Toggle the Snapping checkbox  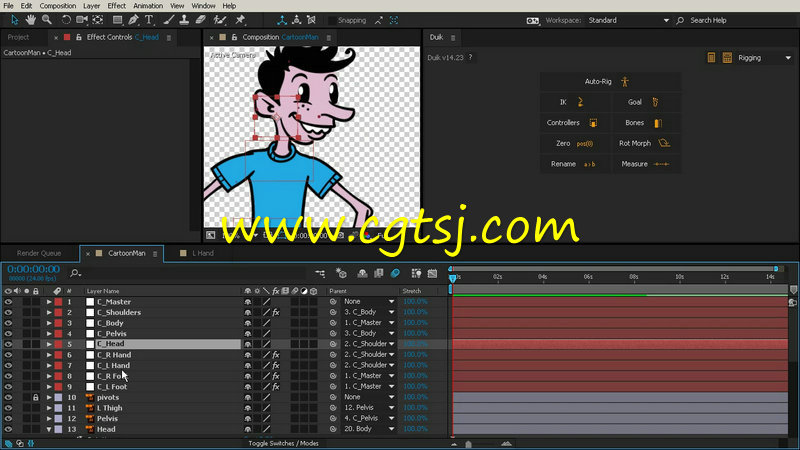(332, 20)
